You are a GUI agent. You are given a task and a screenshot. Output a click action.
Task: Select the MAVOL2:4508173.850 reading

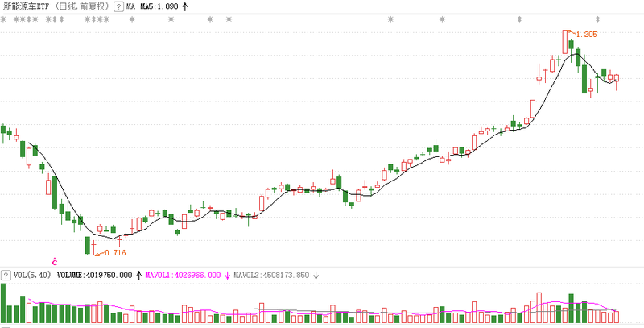tap(271, 275)
